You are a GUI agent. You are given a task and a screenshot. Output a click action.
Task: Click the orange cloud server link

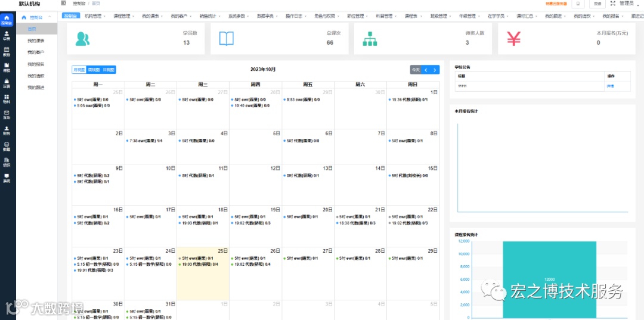(556, 4)
